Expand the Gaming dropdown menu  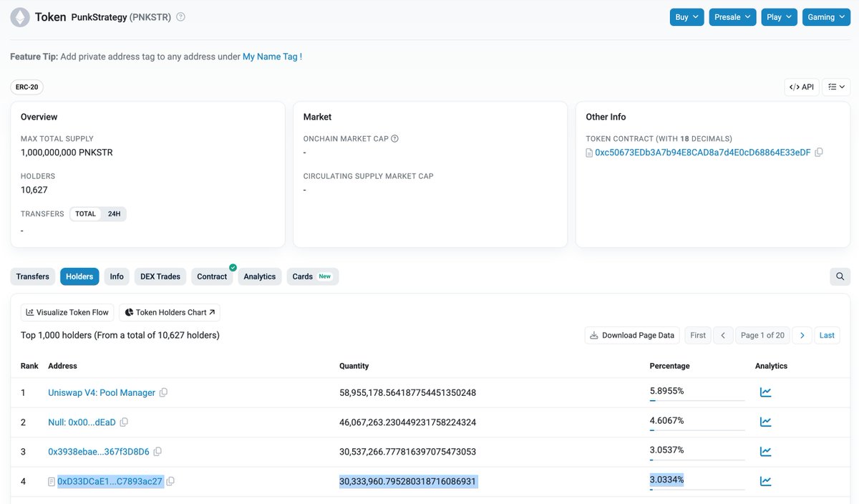point(826,17)
